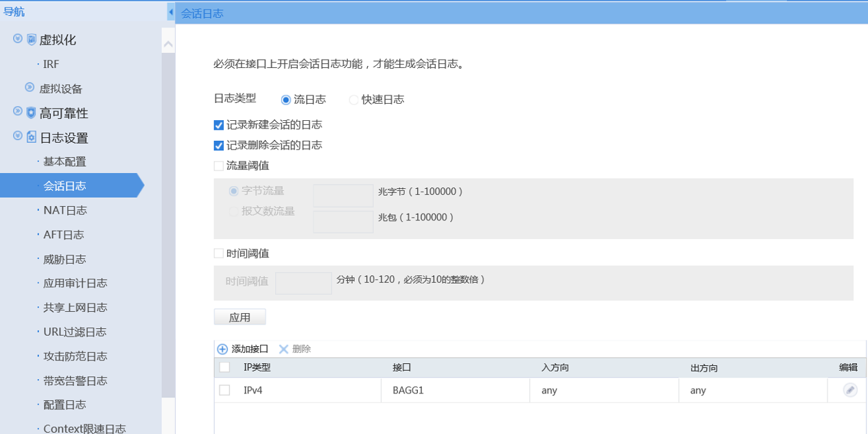Select the 报文数流量 radio option
The height and width of the screenshot is (434, 868).
pos(234,212)
